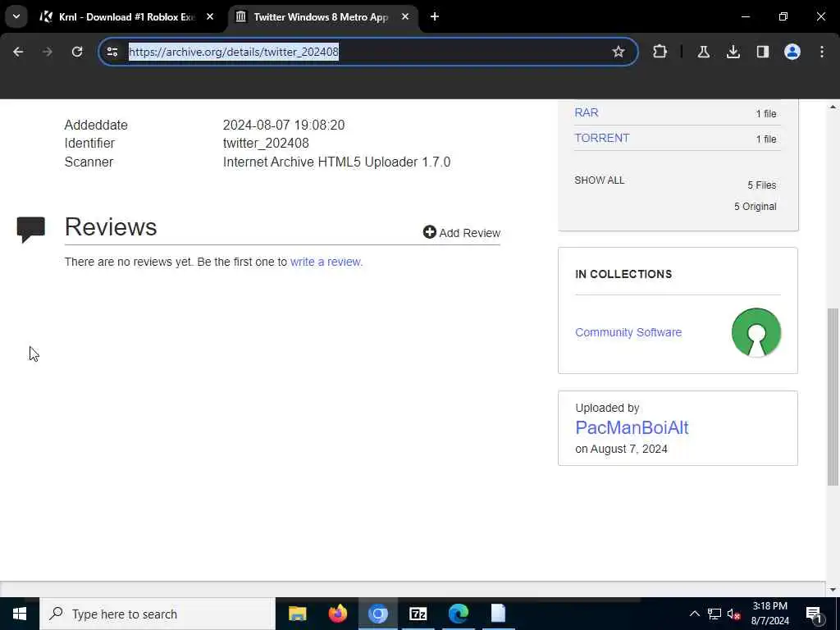Click the browser forward arrow
This screenshot has height=630, width=840.
click(47, 52)
